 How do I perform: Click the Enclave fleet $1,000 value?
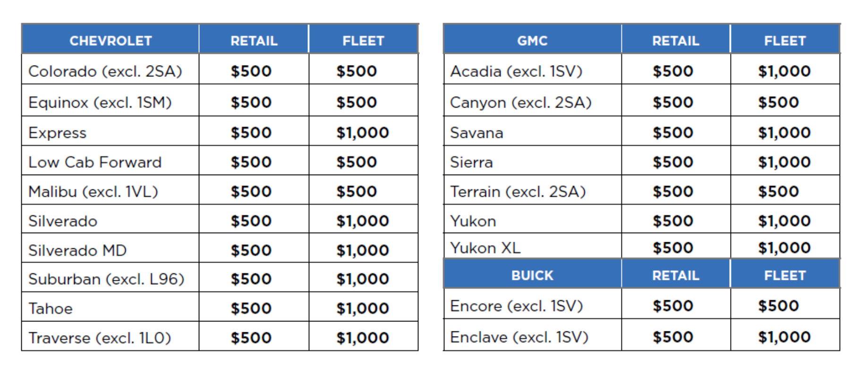click(784, 337)
